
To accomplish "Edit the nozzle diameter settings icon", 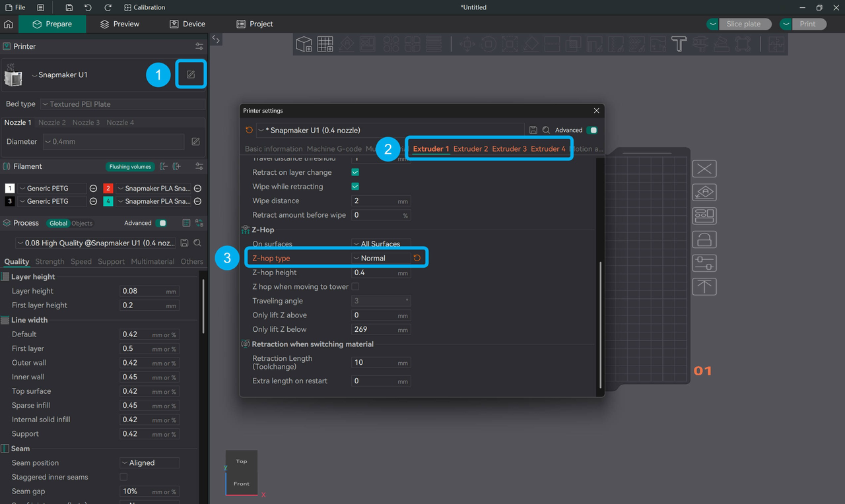I will point(195,142).
